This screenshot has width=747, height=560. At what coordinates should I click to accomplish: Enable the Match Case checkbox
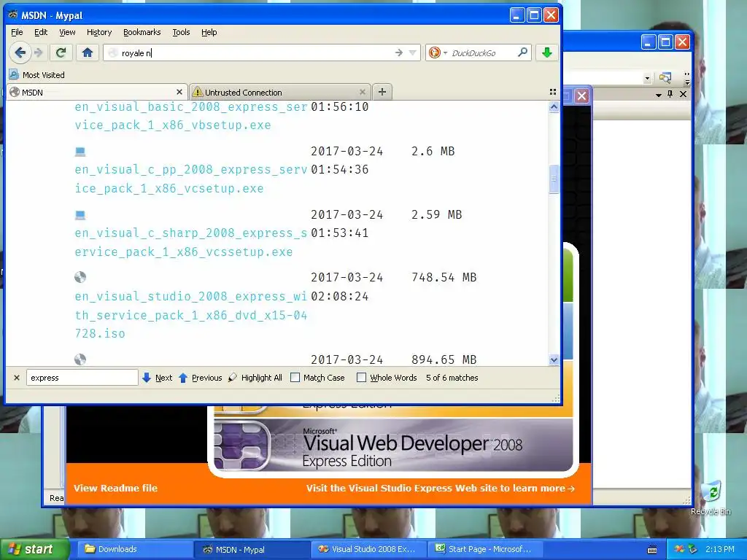click(x=295, y=378)
